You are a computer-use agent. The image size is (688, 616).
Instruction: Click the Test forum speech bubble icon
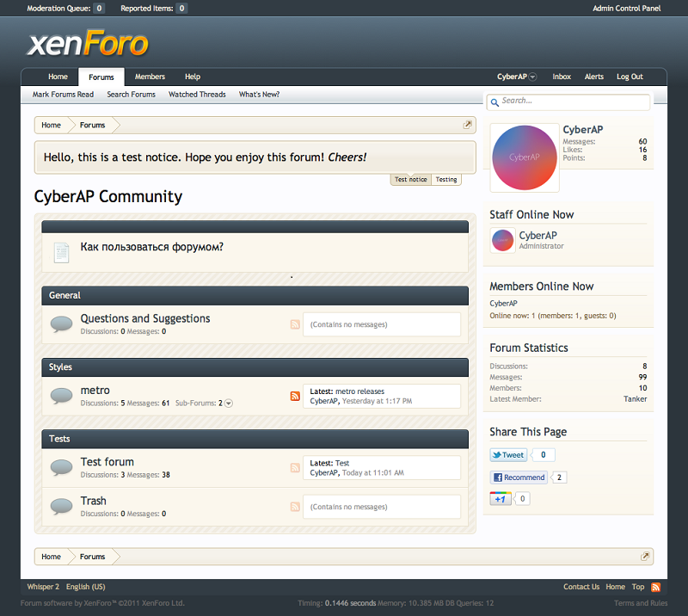pos(61,467)
